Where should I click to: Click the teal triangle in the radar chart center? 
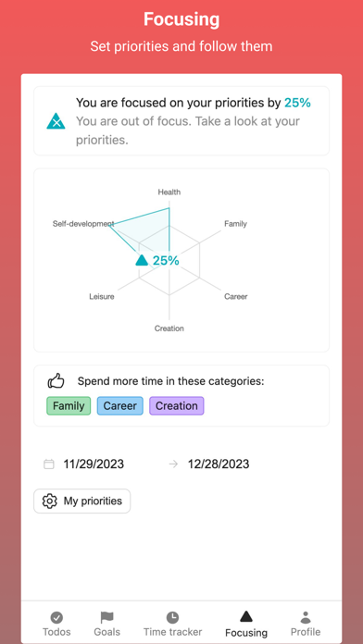pos(142,260)
